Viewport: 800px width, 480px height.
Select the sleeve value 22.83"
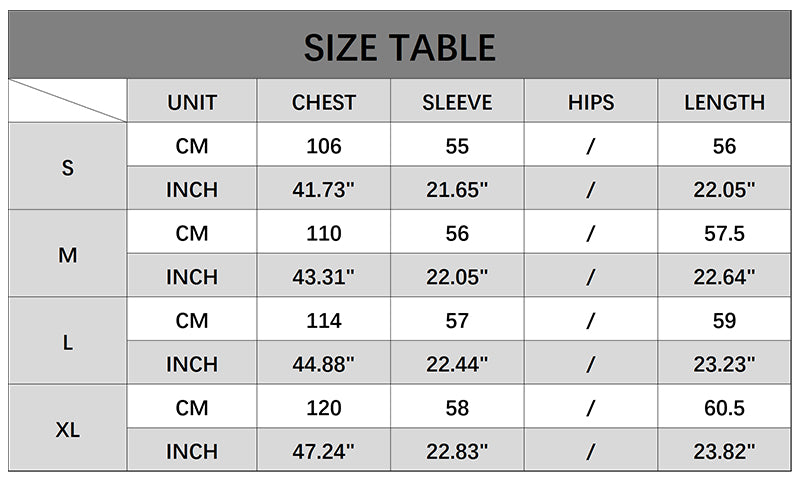457,452
